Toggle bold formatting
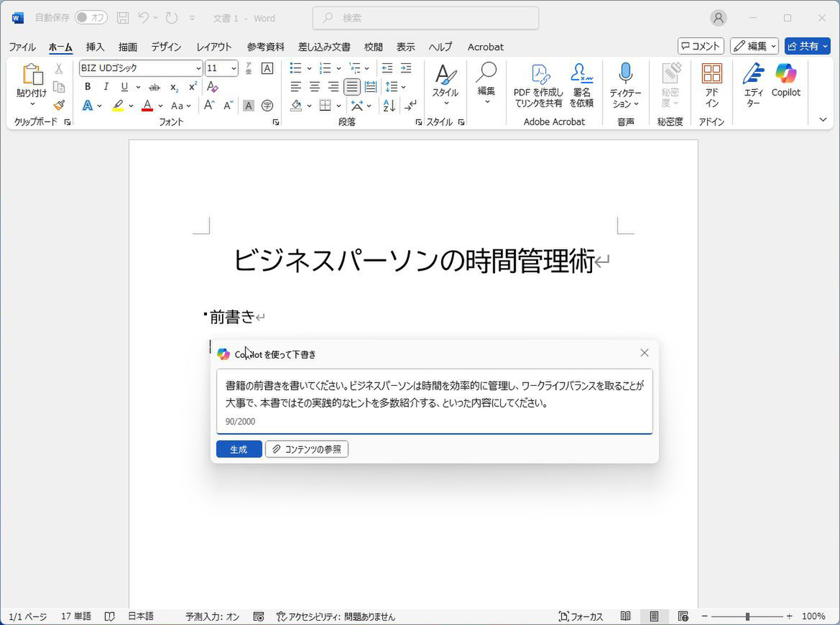Screen dimensions: 840x625 (x=88, y=87)
